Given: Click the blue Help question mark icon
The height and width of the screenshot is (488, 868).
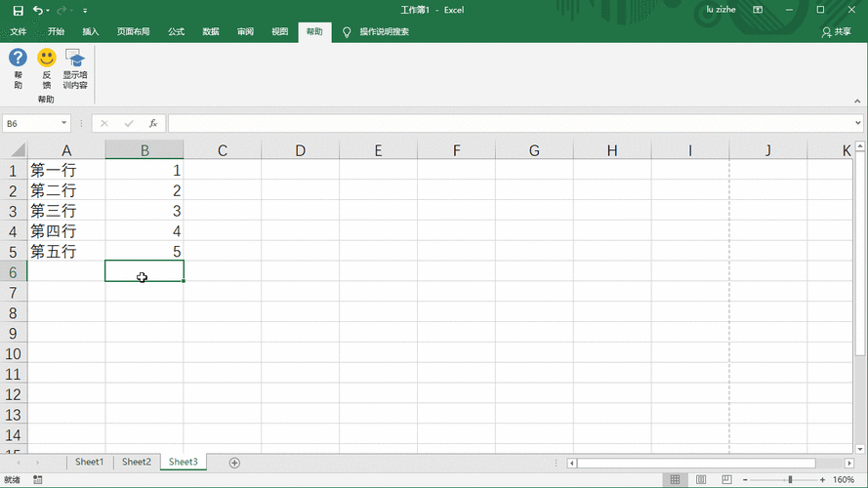Looking at the screenshot, I should point(18,58).
